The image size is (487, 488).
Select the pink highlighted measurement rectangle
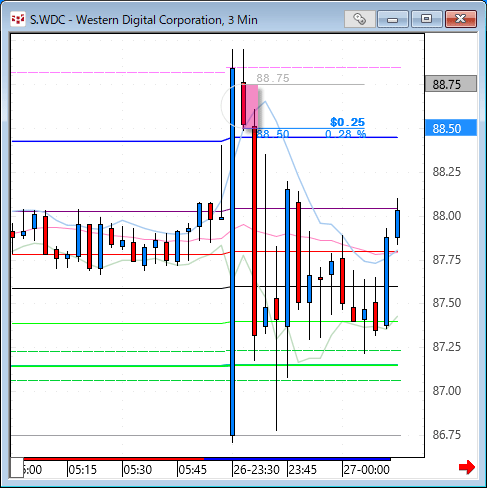click(250, 106)
